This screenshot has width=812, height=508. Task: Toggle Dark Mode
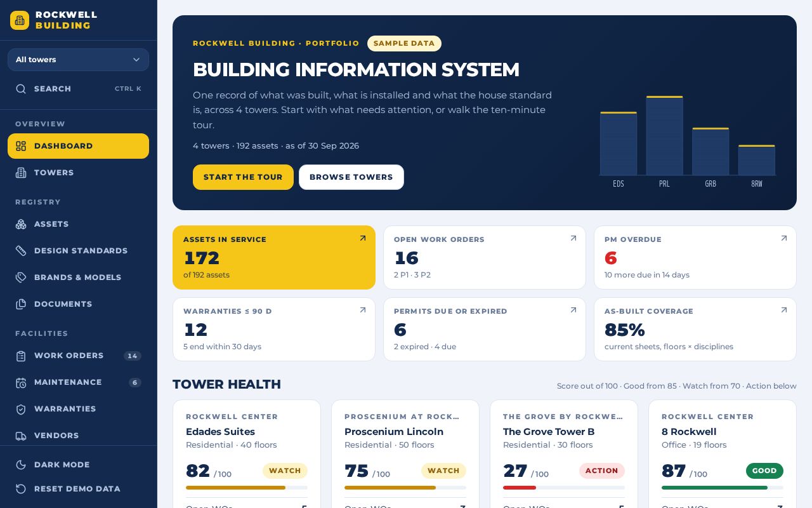pyautogui.click(x=78, y=465)
